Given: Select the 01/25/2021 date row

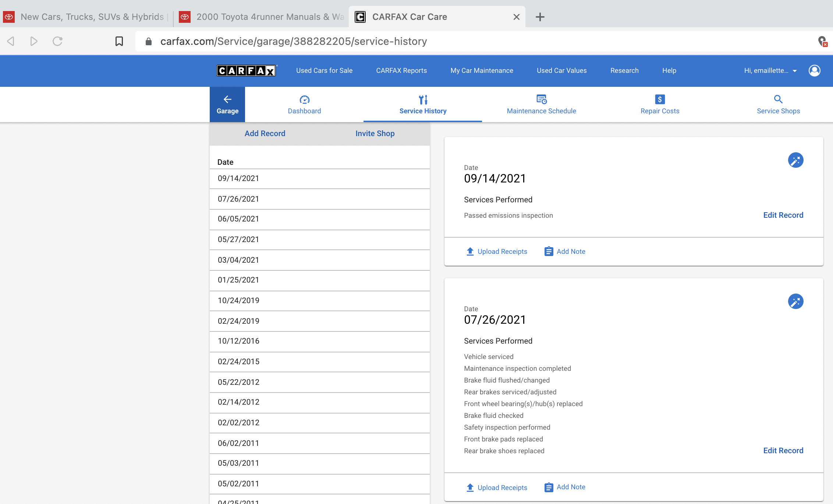Looking at the screenshot, I should coord(319,280).
